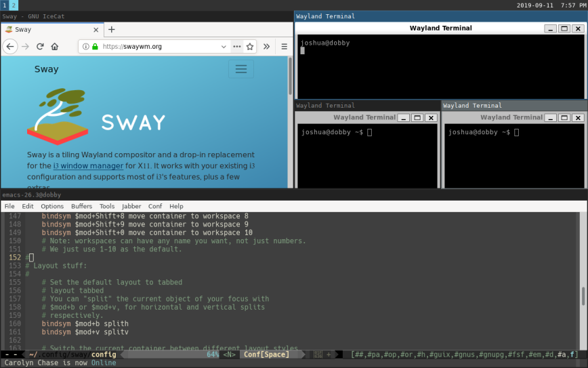Click the word Online in echo area
Screen dimensions: 588x368
pos(104,363)
